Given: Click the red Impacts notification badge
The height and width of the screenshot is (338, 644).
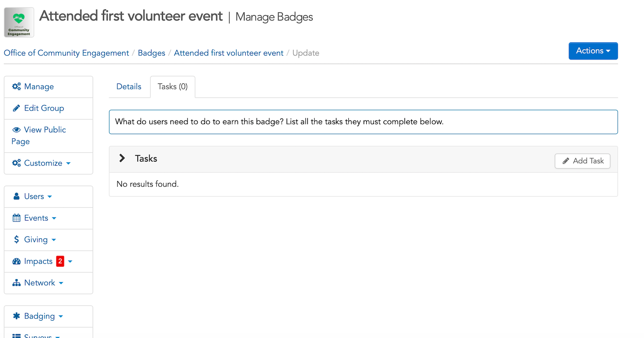Looking at the screenshot, I should 60,261.
